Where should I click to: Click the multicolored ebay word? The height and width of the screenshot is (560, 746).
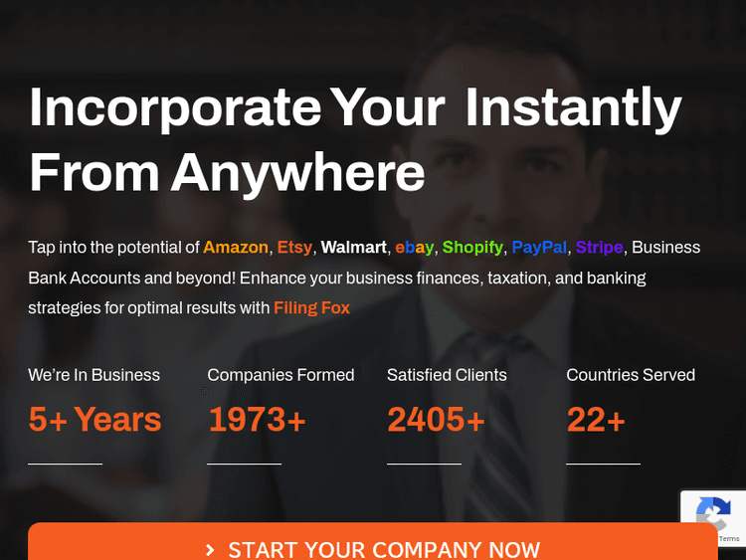coord(415,247)
